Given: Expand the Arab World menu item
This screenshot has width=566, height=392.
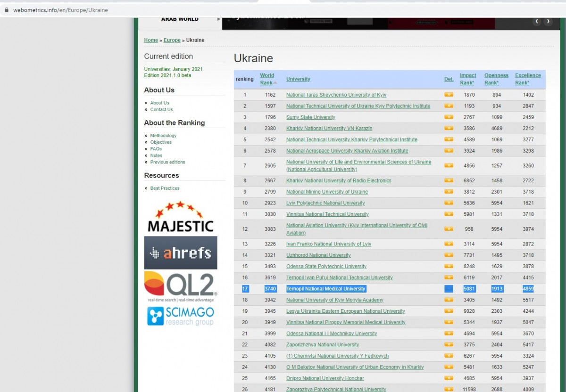Looking at the screenshot, I should tap(180, 19).
